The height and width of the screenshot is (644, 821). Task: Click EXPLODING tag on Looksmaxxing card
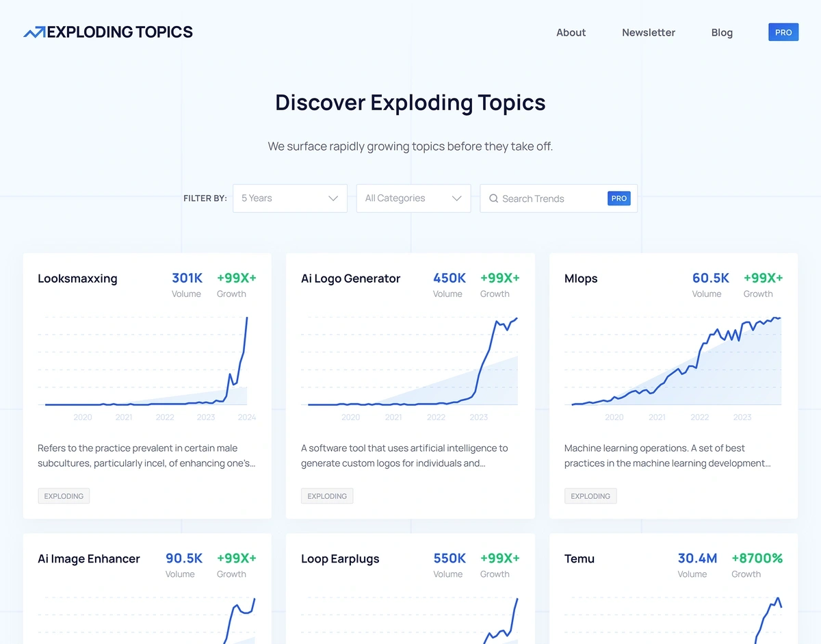point(64,496)
